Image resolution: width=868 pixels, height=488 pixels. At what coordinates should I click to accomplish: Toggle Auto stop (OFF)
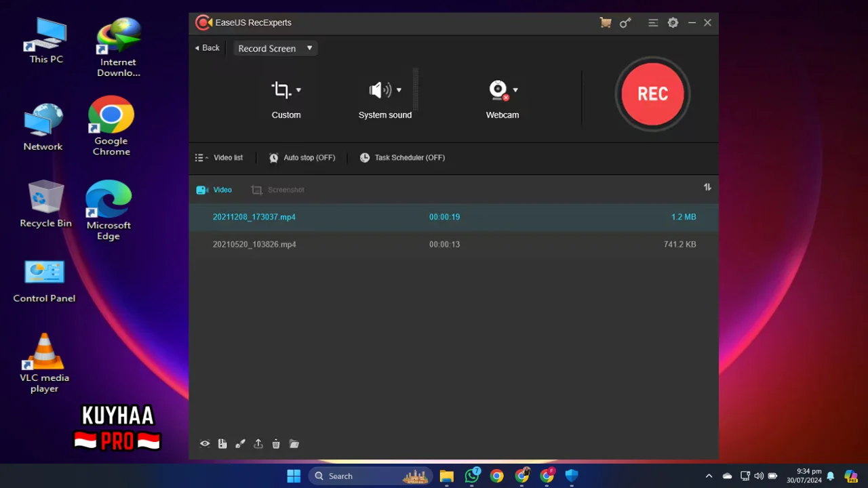coord(302,157)
